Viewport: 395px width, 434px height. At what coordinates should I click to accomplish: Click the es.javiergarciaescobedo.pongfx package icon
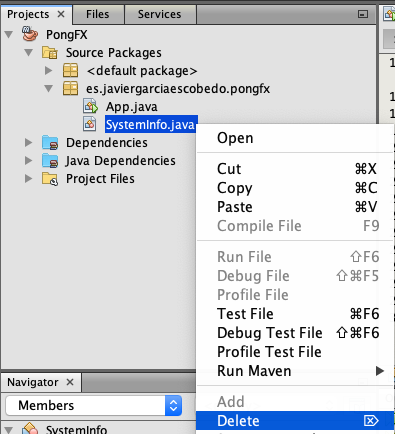(70, 89)
